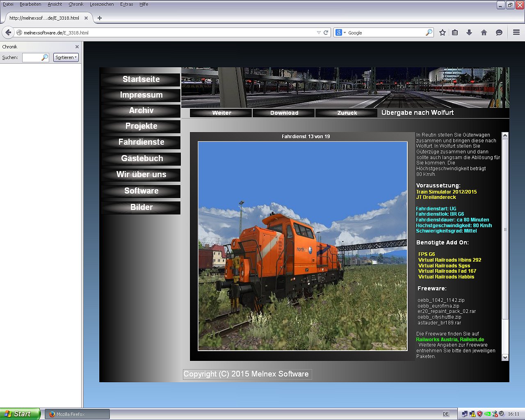
Task: Open the Sortieren dropdown in the sidebar
Action: pos(66,57)
